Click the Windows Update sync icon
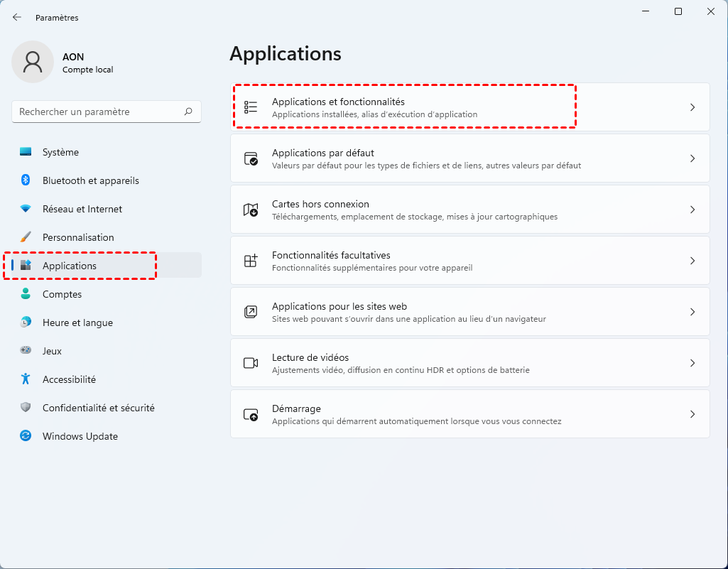The image size is (728, 569). pyautogui.click(x=26, y=436)
